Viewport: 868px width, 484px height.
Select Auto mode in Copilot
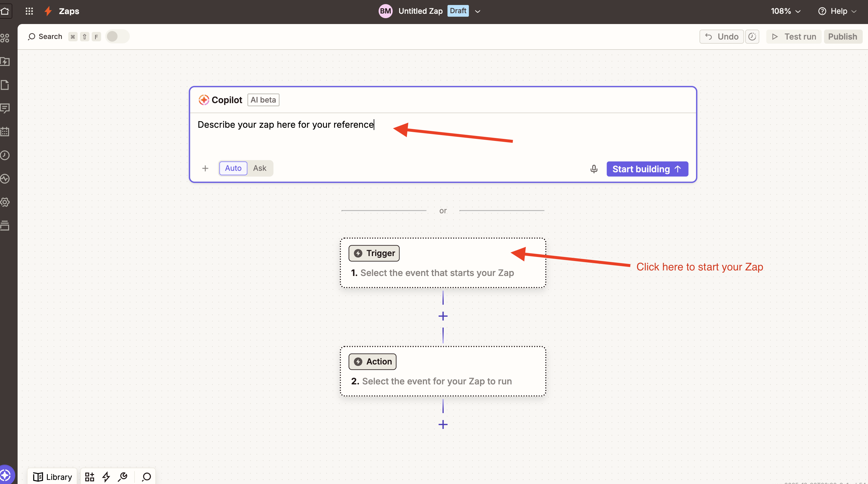pyautogui.click(x=233, y=168)
